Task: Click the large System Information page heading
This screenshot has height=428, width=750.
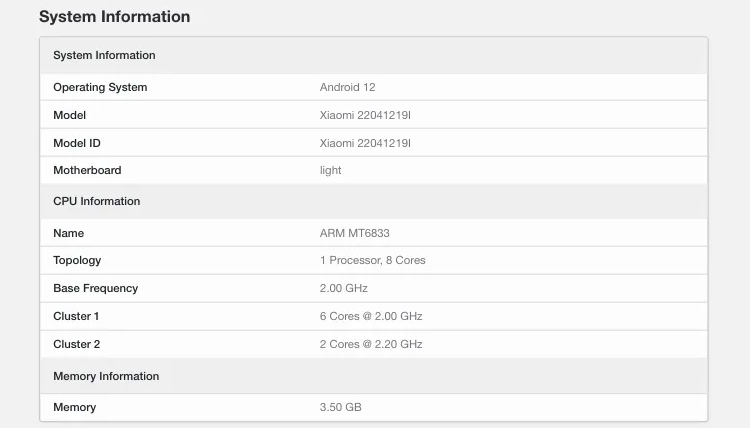Action: click(114, 17)
